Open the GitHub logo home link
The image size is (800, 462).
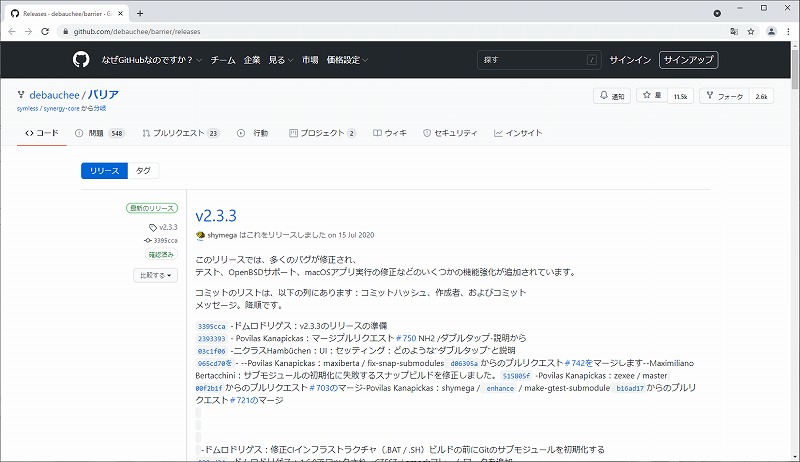coord(81,60)
